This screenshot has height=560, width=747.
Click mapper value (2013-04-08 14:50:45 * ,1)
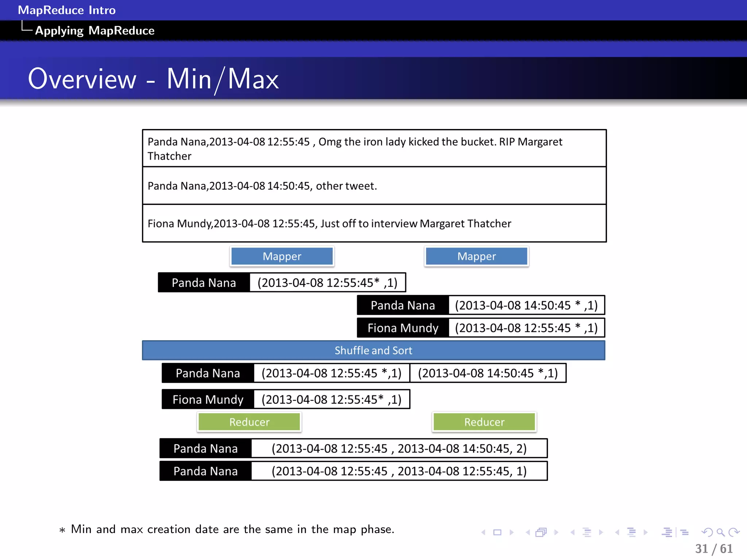[526, 305]
